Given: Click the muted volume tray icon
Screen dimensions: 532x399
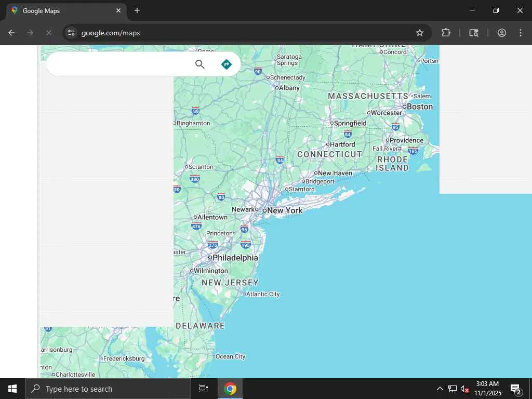Looking at the screenshot, I should (464, 389).
